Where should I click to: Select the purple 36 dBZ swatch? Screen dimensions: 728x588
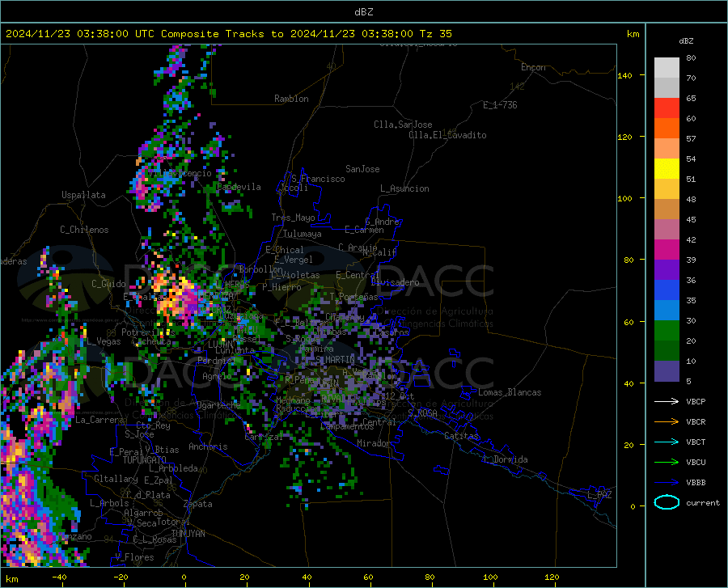[667, 270]
